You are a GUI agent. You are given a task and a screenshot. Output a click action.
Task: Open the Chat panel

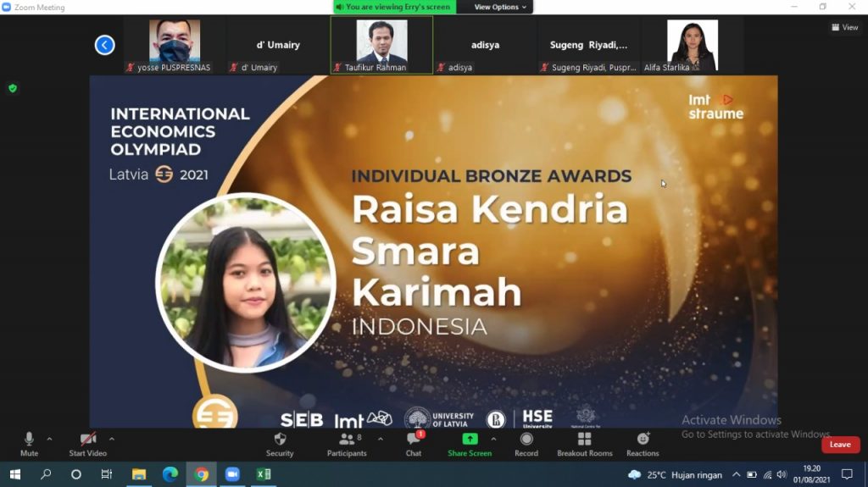pos(413,440)
